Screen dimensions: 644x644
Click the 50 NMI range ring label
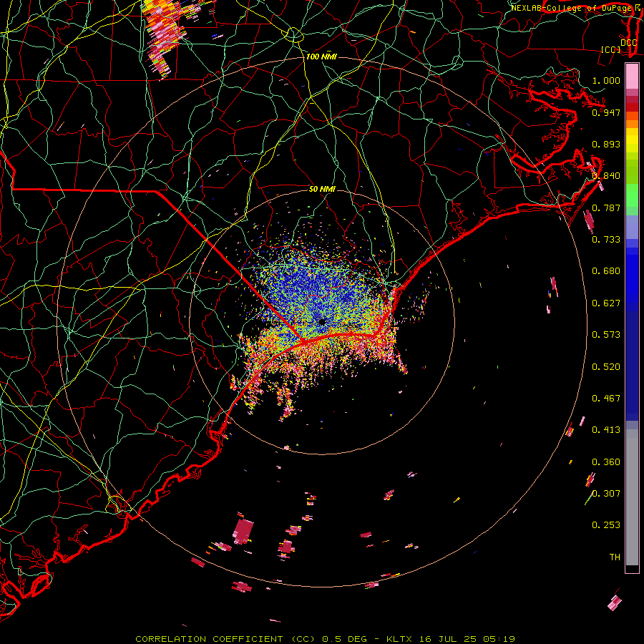pos(322,189)
